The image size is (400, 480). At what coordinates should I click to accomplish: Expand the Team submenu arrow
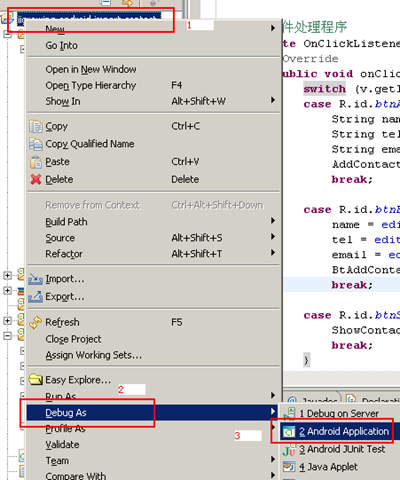click(x=273, y=459)
